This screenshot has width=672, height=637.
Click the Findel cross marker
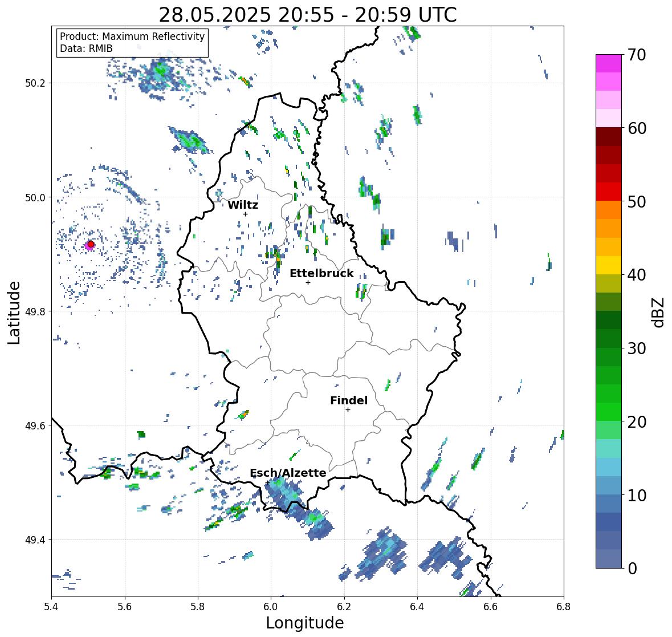(348, 410)
